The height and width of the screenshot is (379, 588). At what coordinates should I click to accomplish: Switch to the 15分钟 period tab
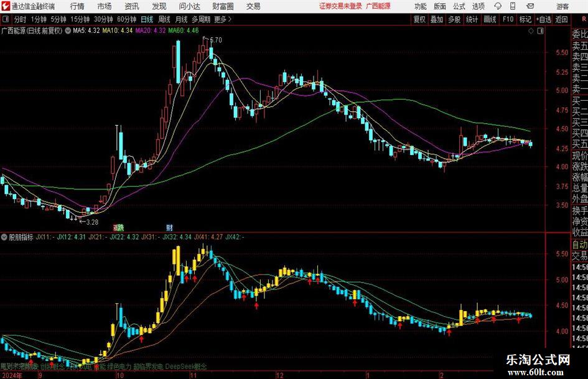pyautogui.click(x=80, y=19)
